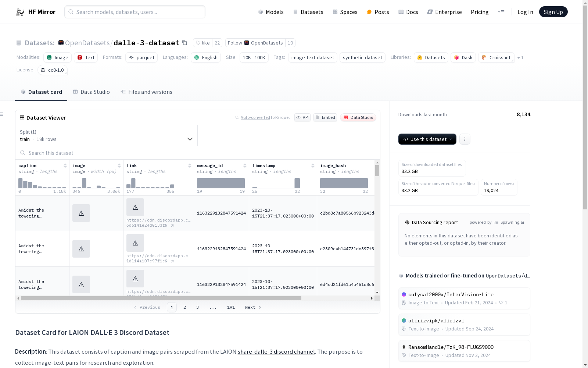588x368 pixels.
Task: Click the caption lengths histogram
Action: click(x=42, y=183)
